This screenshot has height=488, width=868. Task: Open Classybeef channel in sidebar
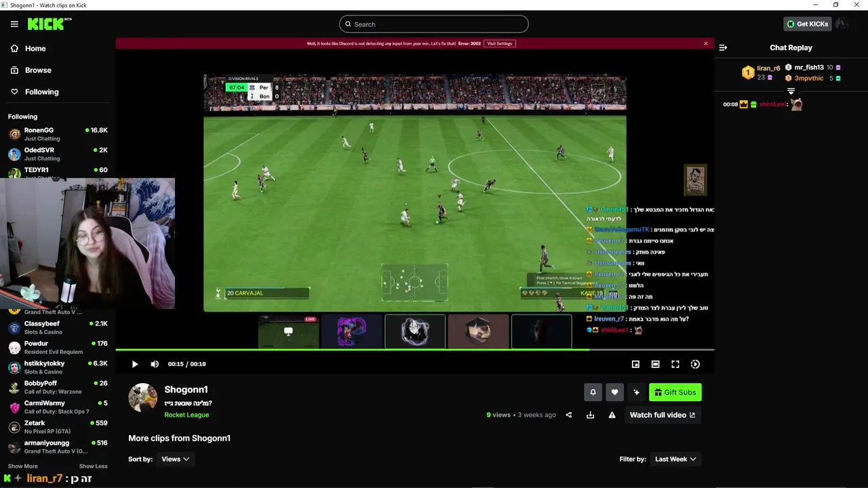click(58, 327)
